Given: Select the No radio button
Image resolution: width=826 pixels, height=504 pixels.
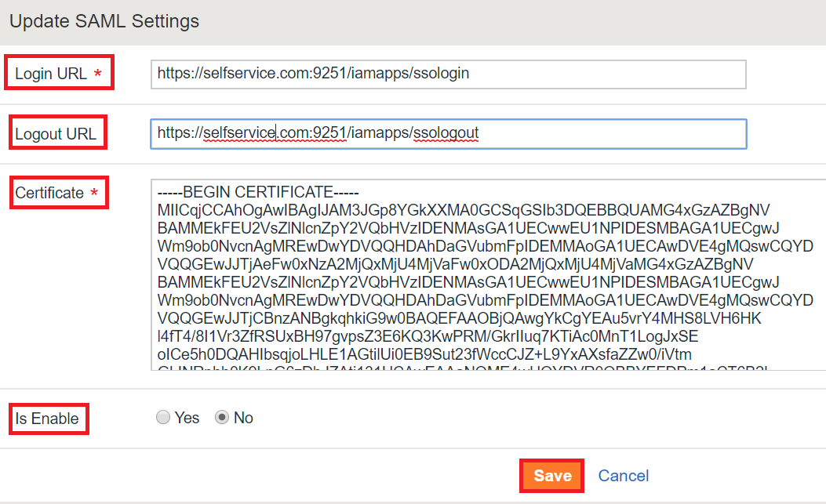Looking at the screenshot, I should [222, 418].
